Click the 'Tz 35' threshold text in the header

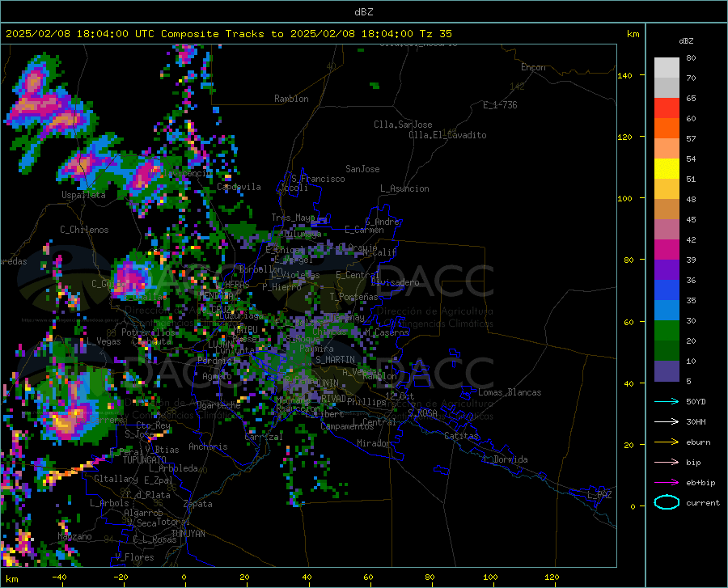[435, 34]
